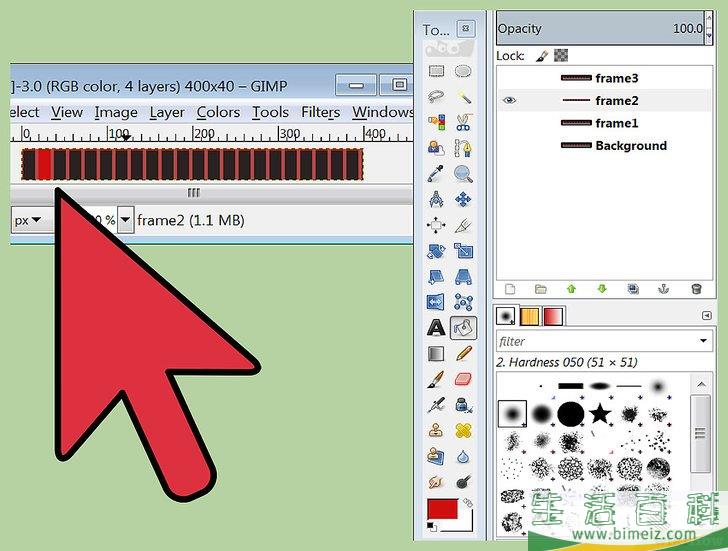728x551 pixels.
Task: Anchor the floating layer button
Action: (x=664, y=290)
